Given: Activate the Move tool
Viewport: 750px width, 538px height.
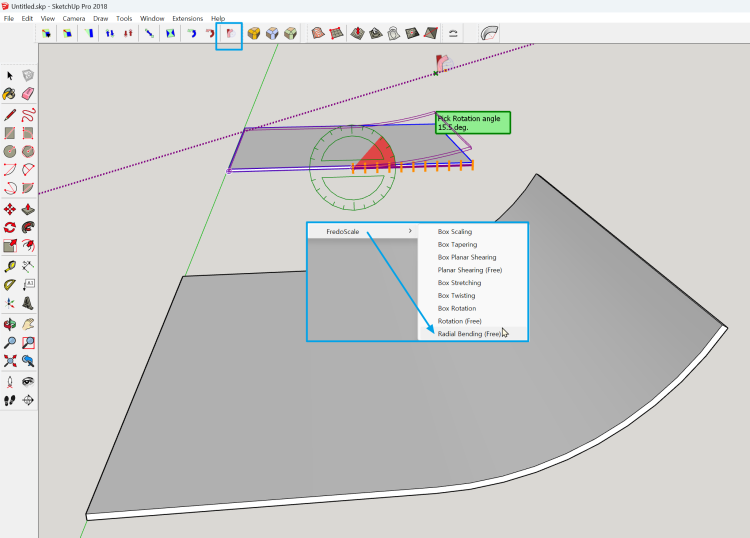Looking at the screenshot, I should coord(10,209).
